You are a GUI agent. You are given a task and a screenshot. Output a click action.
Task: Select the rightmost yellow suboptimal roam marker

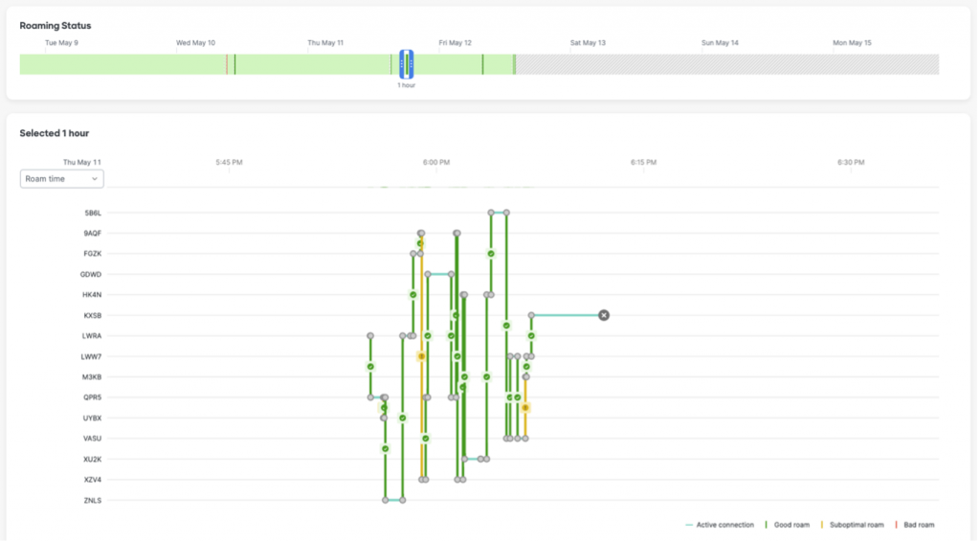525,408
